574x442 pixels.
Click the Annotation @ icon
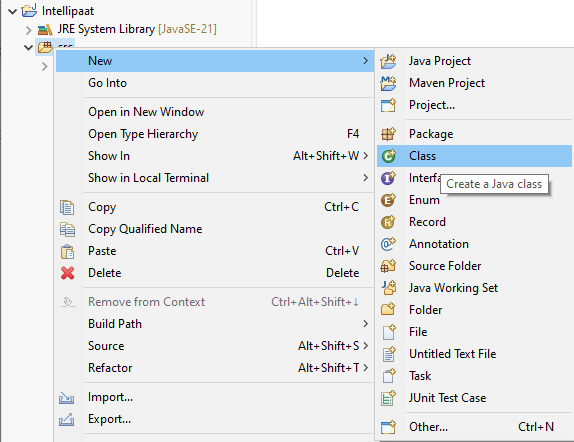point(388,244)
